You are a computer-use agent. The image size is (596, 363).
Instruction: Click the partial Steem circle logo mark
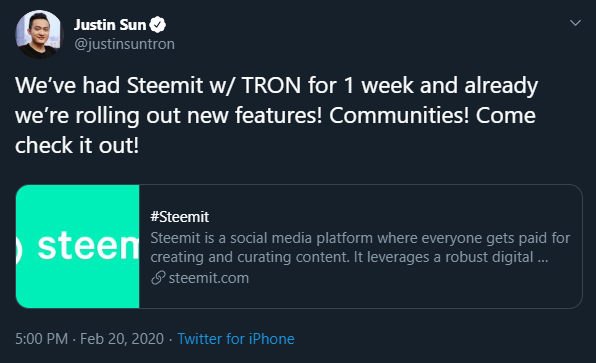(19, 247)
